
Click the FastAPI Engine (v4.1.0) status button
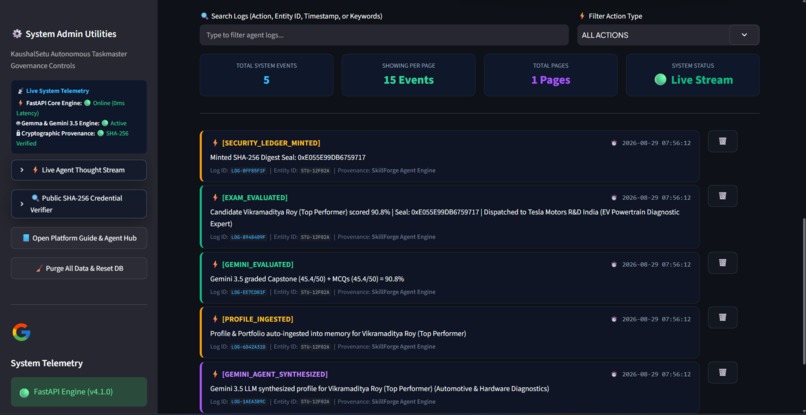tap(79, 392)
